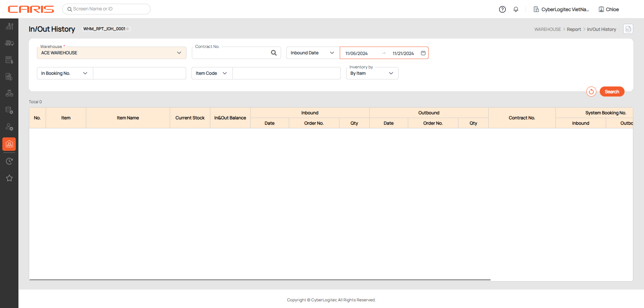The width and height of the screenshot is (644, 308).
Task: Open the notifications bell
Action: coord(516,9)
